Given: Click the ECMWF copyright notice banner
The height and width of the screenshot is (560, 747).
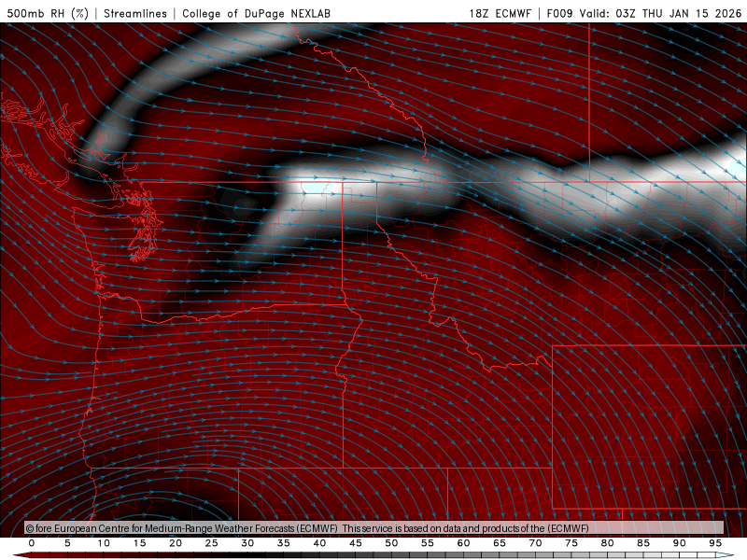Looking at the screenshot, I should click(374, 527).
